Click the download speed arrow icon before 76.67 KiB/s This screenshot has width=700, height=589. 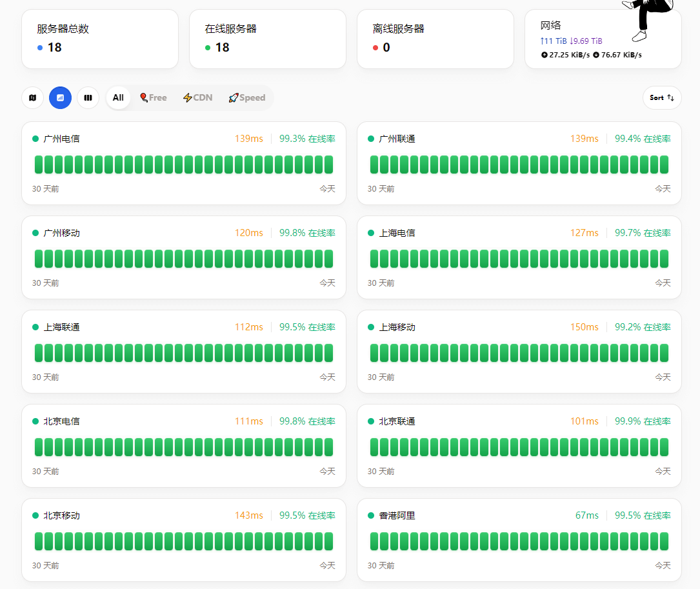click(x=596, y=55)
